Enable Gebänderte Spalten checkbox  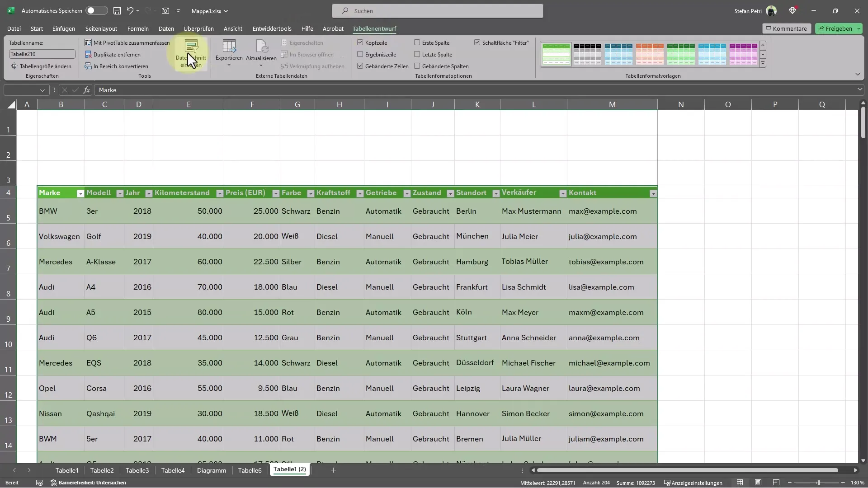click(417, 66)
